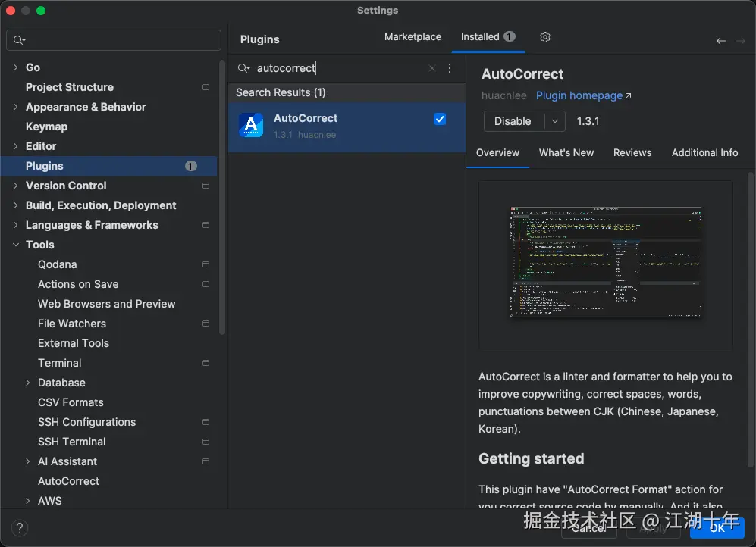The image size is (756, 547).
Task: Open the help question mark button
Action: pos(20,528)
